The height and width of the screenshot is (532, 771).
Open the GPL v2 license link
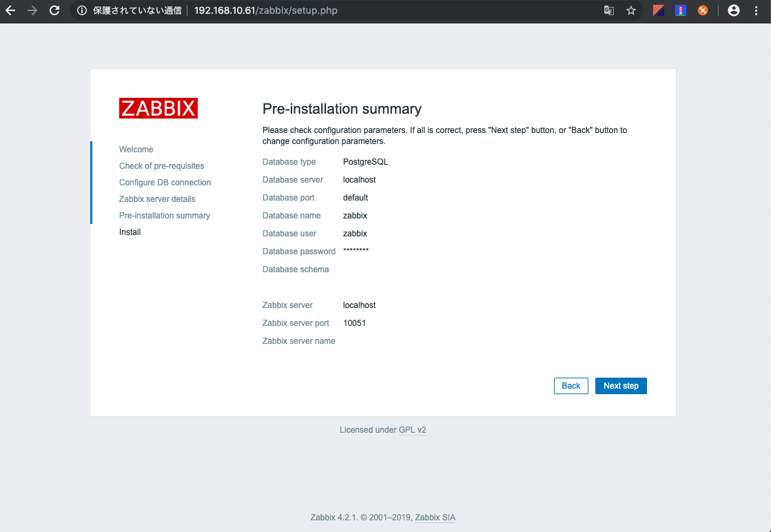pos(413,429)
